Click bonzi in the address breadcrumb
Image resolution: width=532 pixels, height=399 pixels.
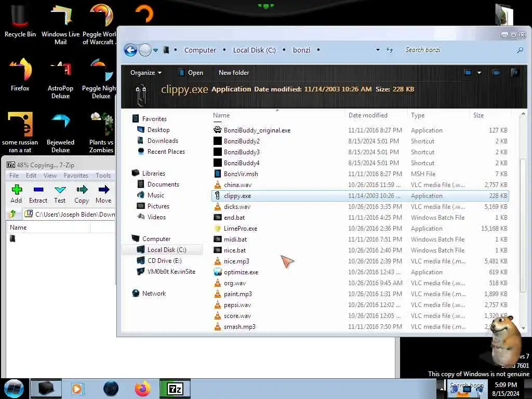(x=301, y=50)
